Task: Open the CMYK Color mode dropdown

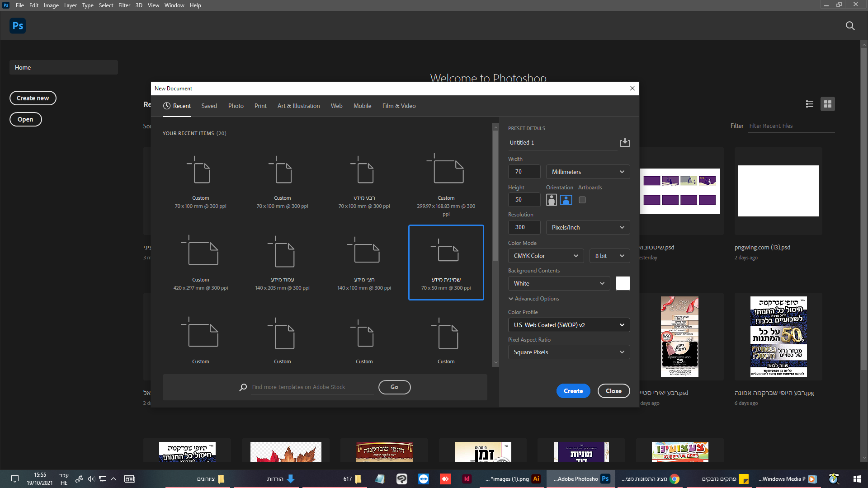Action: pos(546,256)
